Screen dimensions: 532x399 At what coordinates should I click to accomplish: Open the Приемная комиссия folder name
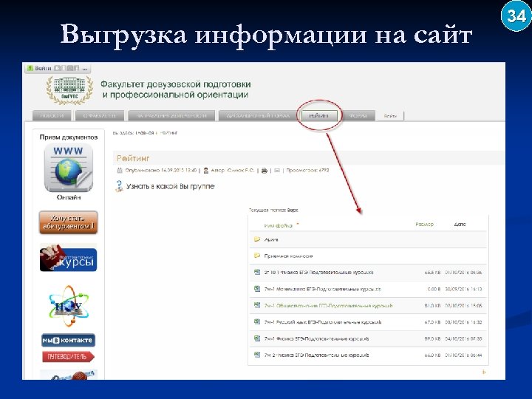click(x=288, y=256)
